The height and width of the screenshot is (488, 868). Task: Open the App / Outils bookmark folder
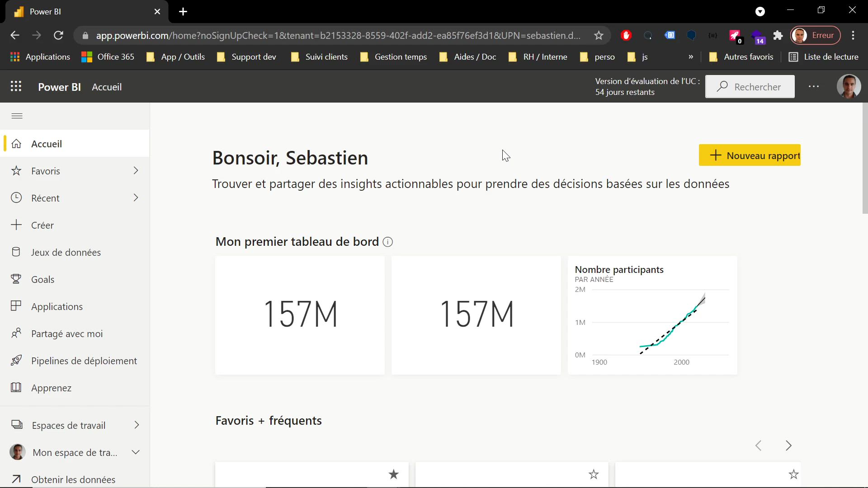176,57
